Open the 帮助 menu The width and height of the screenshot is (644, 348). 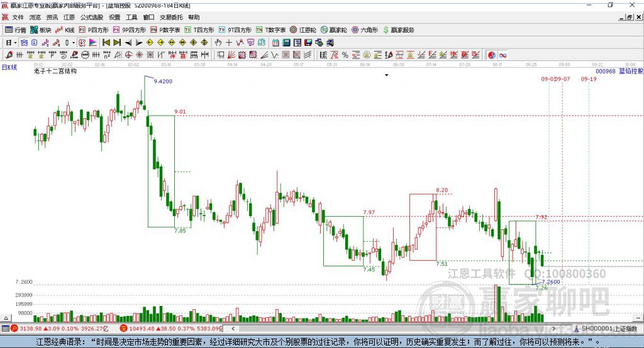pyautogui.click(x=194, y=17)
